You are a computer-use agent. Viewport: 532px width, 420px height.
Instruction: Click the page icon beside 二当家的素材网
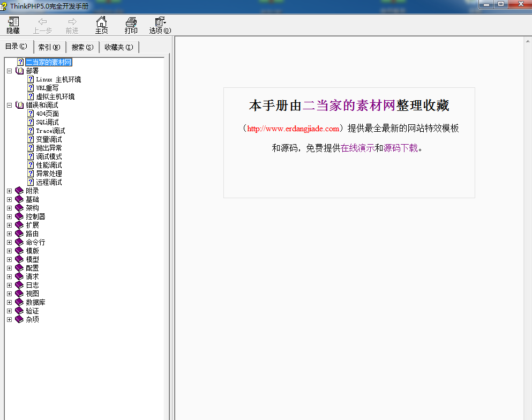(21, 62)
